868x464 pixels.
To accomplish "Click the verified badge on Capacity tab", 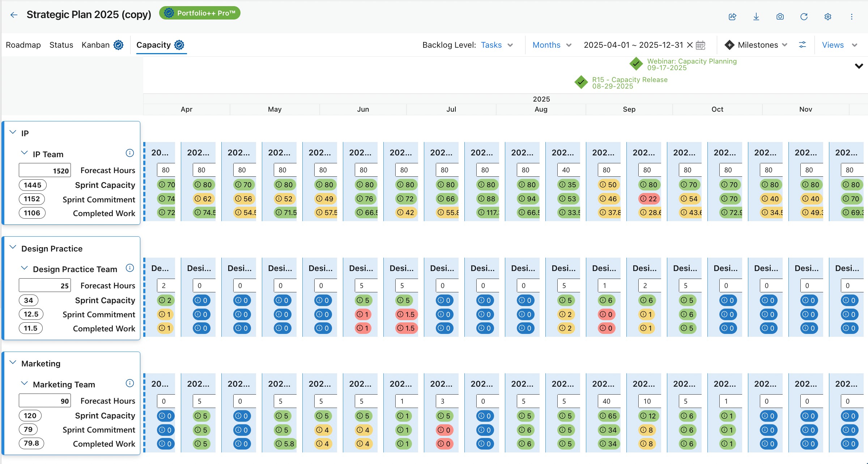I will (179, 45).
